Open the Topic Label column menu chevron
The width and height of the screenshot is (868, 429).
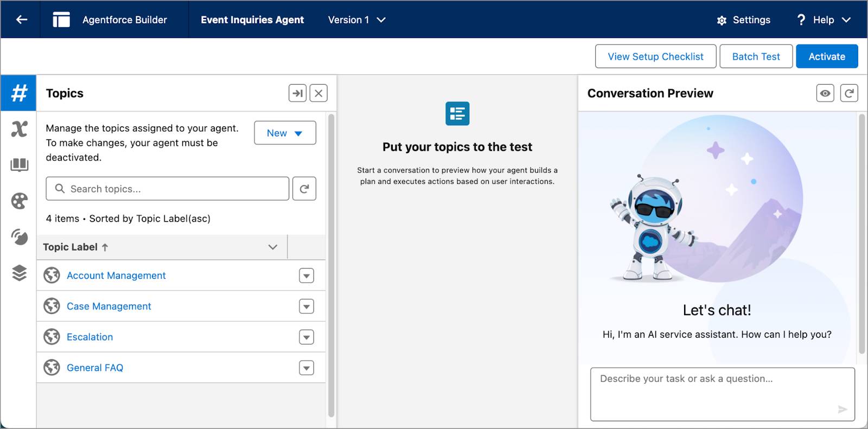point(273,247)
